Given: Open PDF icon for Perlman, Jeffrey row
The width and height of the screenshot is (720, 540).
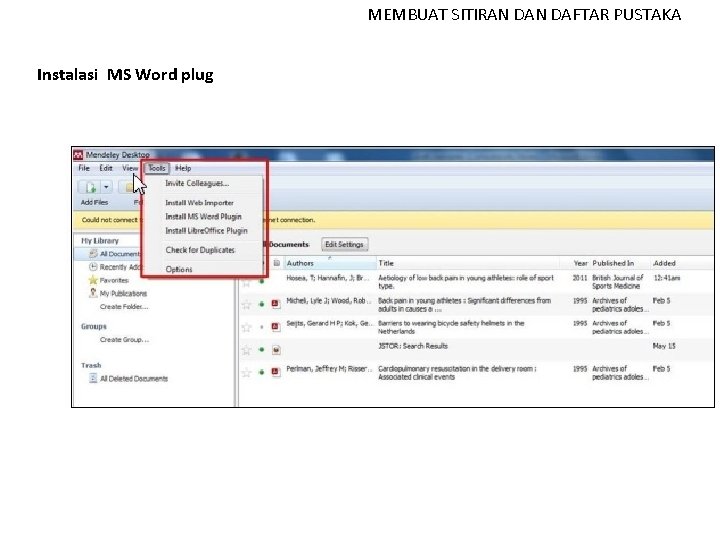Looking at the screenshot, I should (276, 371).
